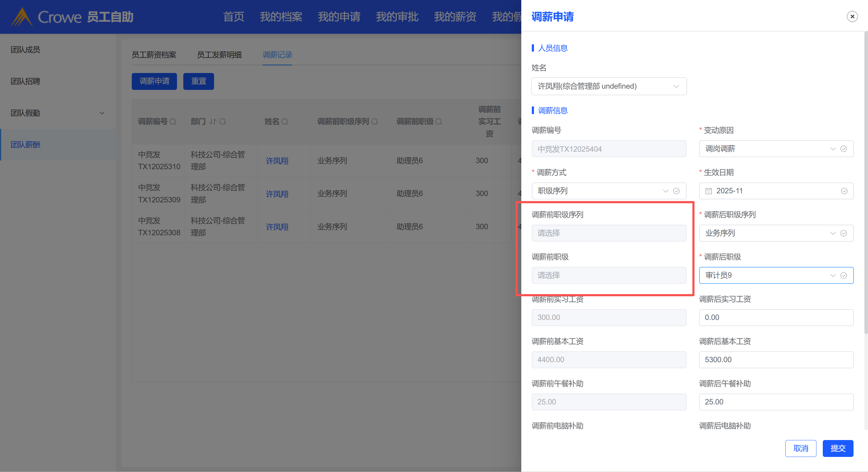Click the 取消 button
868x472 pixels.
(x=800, y=448)
